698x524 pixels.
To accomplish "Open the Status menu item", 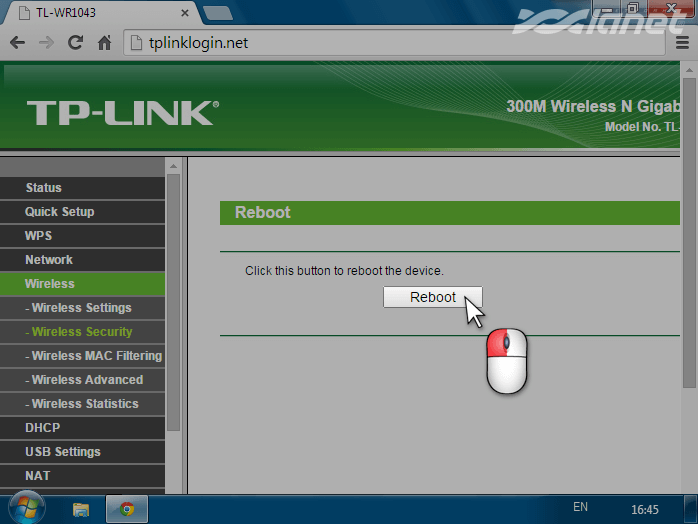I will coord(44,188).
